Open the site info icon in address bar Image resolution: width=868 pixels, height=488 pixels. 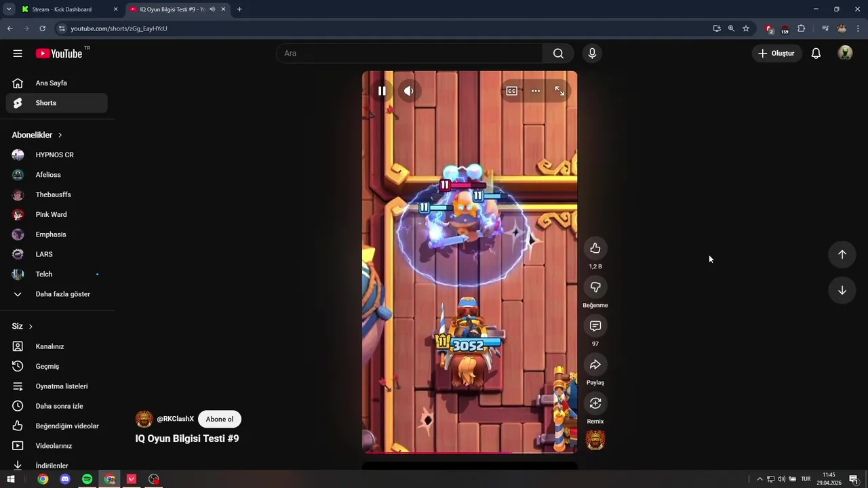pos(62,28)
